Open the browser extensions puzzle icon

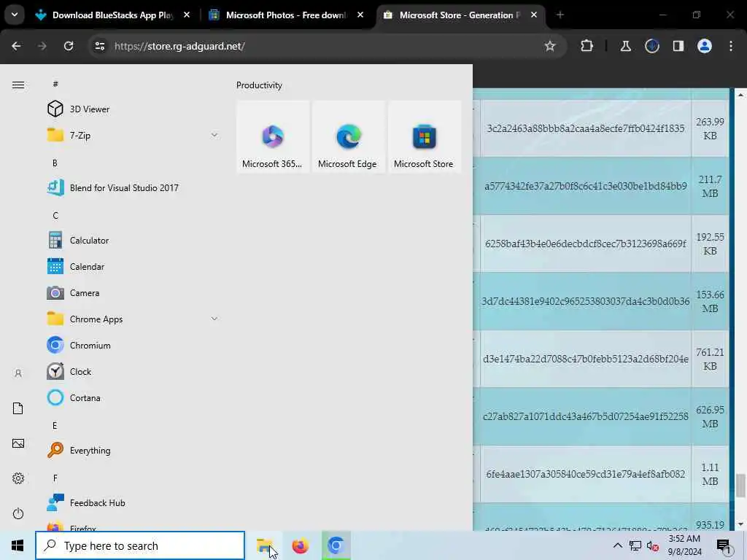tap(587, 46)
